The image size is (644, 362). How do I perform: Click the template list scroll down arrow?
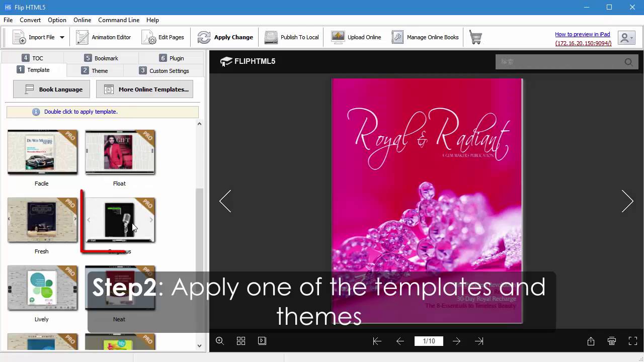pos(199,345)
